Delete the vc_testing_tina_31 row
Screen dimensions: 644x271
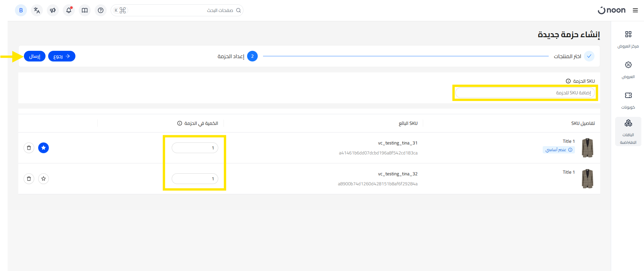(x=29, y=148)
